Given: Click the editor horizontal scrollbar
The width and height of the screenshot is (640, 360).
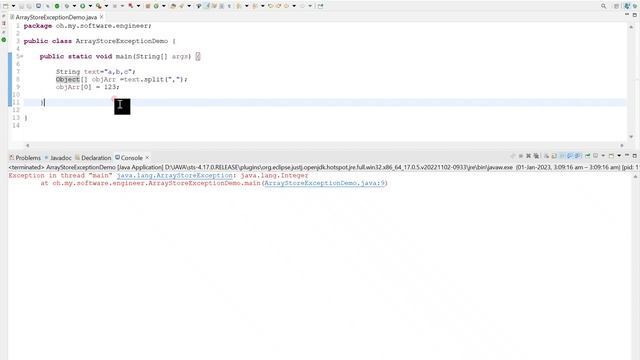Looking at the screenshot, I should click(324, 145).
